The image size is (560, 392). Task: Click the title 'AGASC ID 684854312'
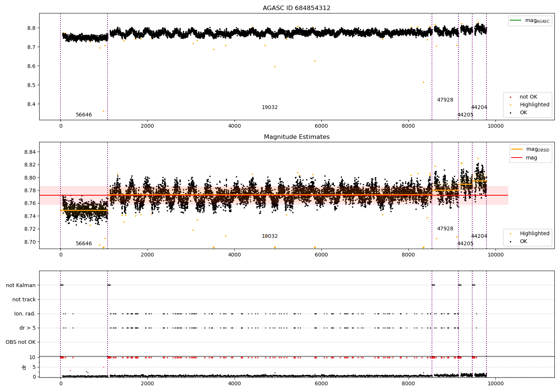click(x=296, y=8)
